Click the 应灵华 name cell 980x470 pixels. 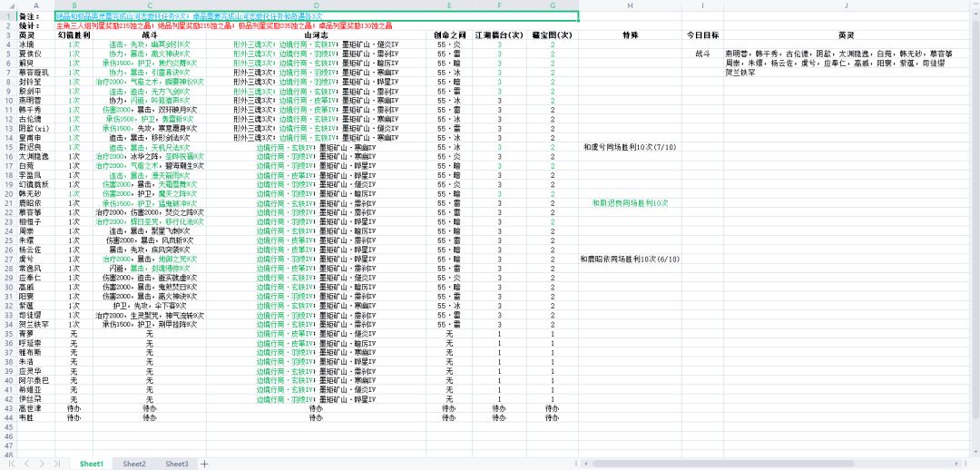[35, 371]
